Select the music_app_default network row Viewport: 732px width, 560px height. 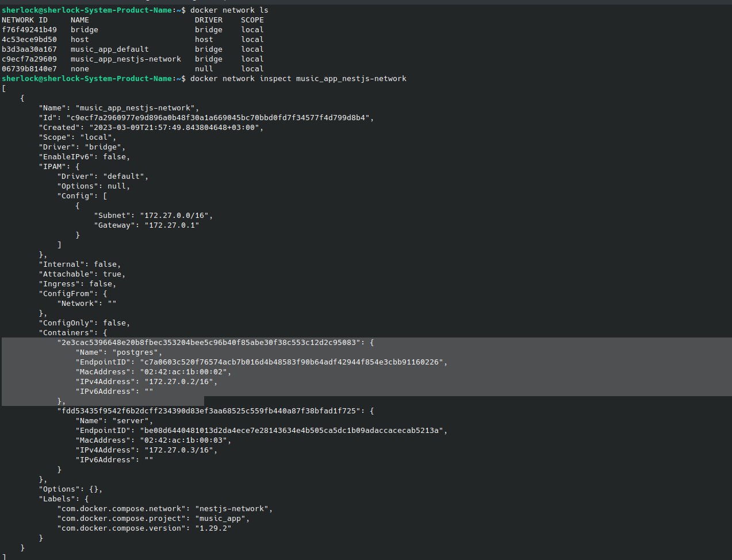coord(133,49)
